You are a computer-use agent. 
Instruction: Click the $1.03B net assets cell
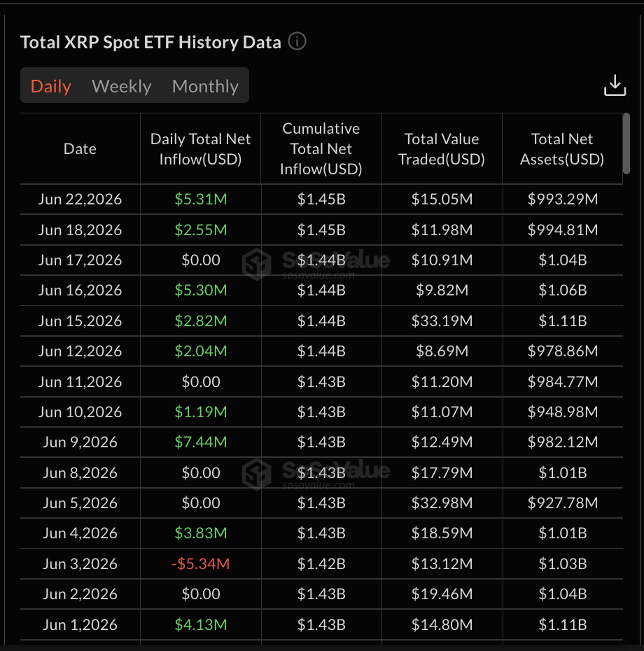(x=563, y=563)
